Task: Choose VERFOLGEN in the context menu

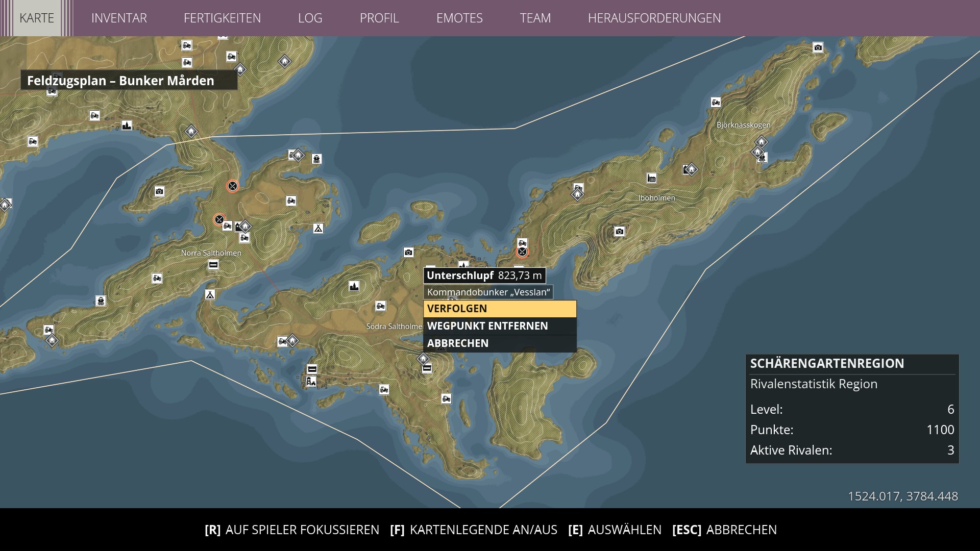Action: pos(500,309)
